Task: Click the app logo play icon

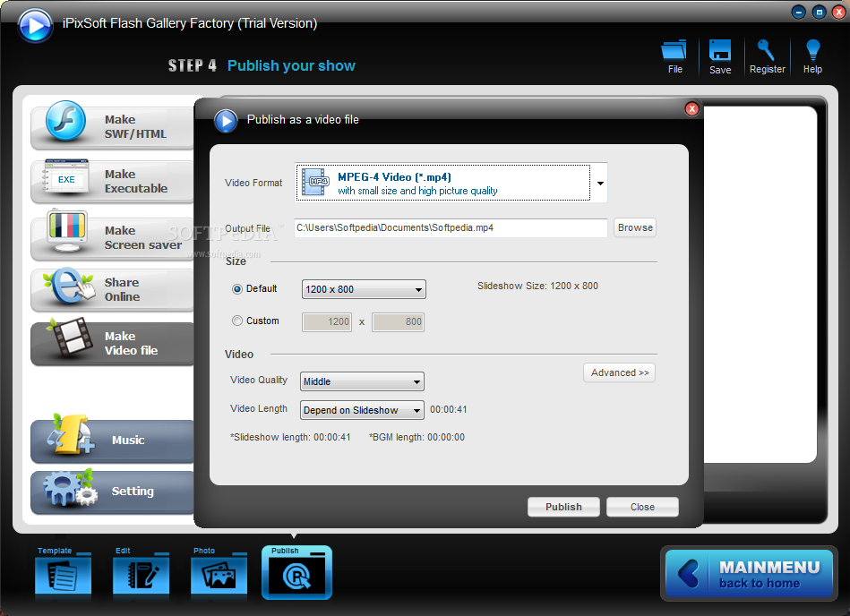Action: (35, 25)
